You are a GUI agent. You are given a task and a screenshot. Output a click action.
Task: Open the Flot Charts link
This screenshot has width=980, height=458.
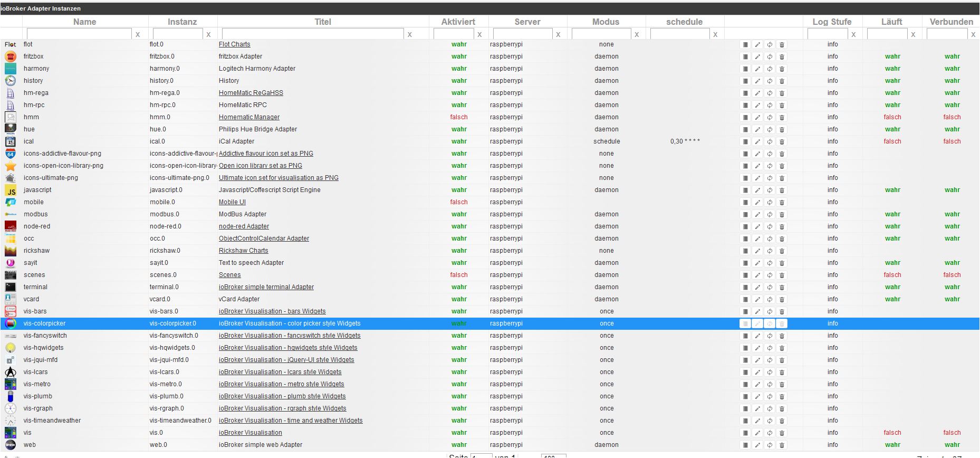[x=235, y=44]
